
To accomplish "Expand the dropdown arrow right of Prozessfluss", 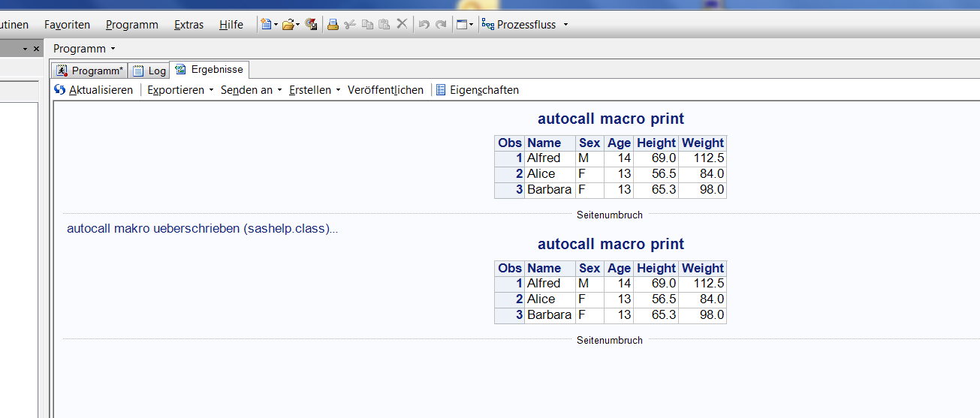I will [565, 25].
